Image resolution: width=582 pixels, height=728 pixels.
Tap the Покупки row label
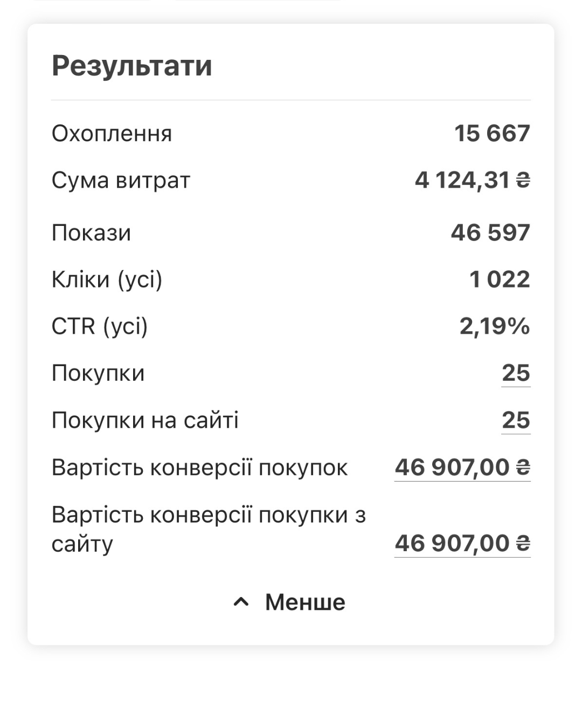click(x=98, y=373)
